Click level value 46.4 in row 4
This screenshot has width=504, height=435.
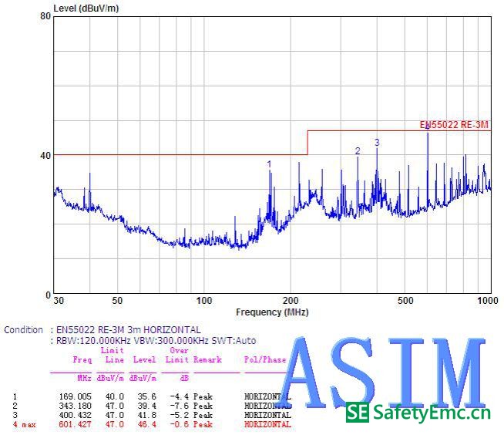pos(147,424)
